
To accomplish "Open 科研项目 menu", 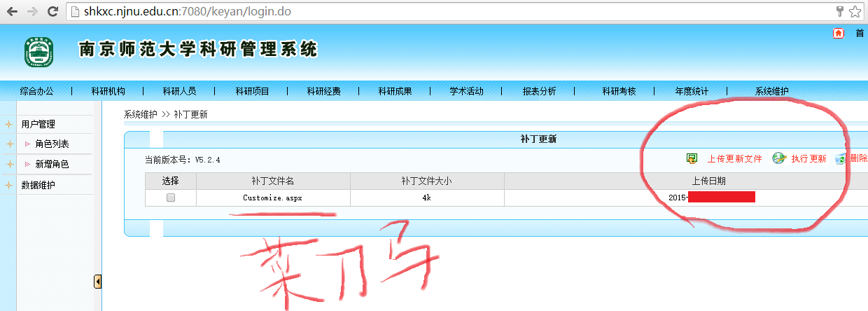I will click(x=252, y=91).
